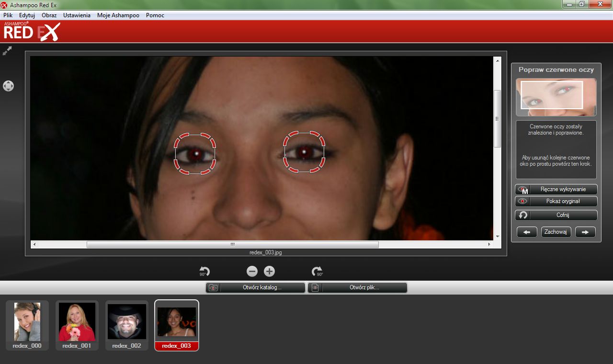The width and height of the screenshot is (613, 364).
Task: Click the vertical scrollbar thumb beside image
Action: pyautogui.click(x=497, y=118)
